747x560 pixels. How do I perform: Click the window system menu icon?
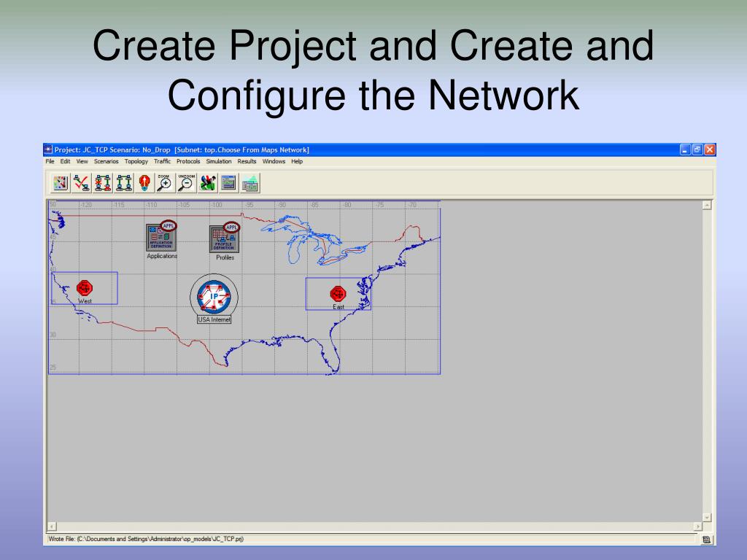pyautogui.click(x=48, y=149)
